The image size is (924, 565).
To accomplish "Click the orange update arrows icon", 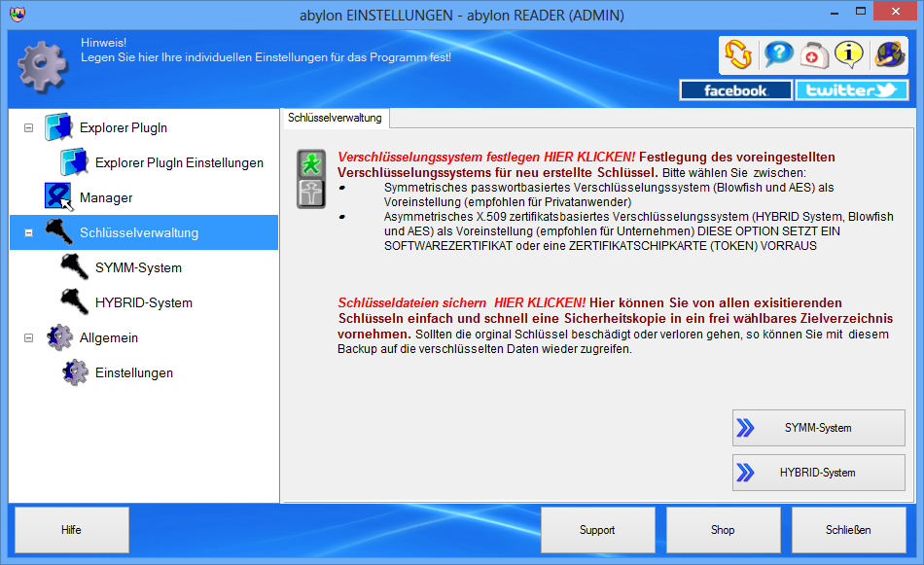I will click(x=738, y=54).
